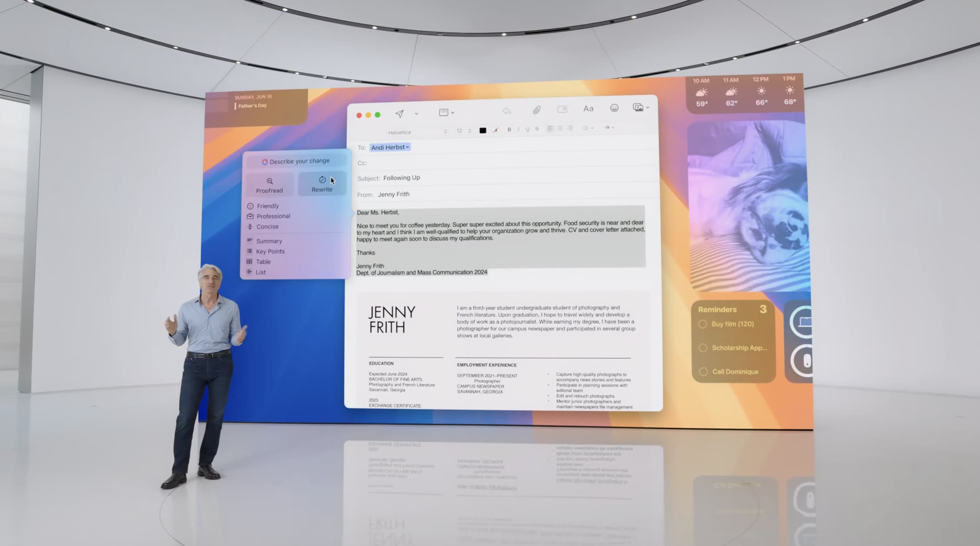Select the Summary option from Writing Tools
This screenshot has width=980, height=546.
click(x=269, y=241)
